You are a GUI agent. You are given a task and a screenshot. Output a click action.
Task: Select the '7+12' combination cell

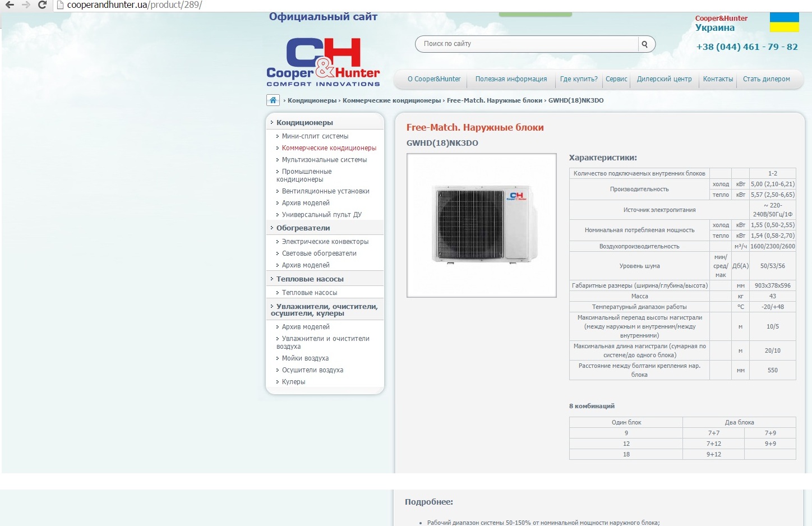pos(714,444)
